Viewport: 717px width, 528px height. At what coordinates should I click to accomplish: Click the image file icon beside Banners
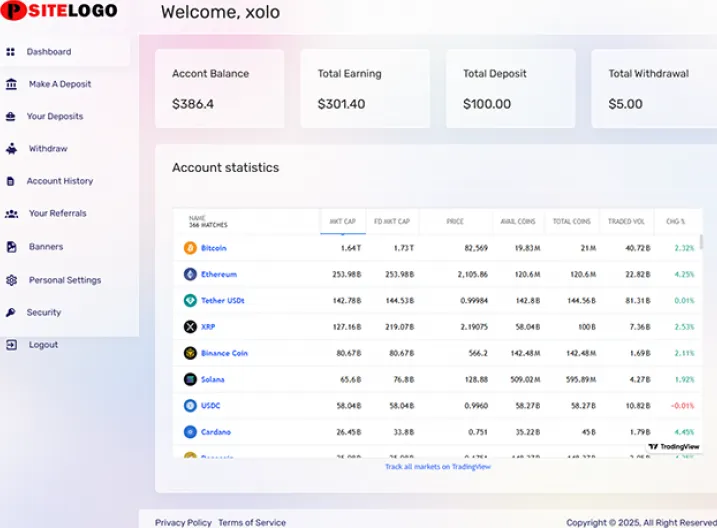click(11, 247)
